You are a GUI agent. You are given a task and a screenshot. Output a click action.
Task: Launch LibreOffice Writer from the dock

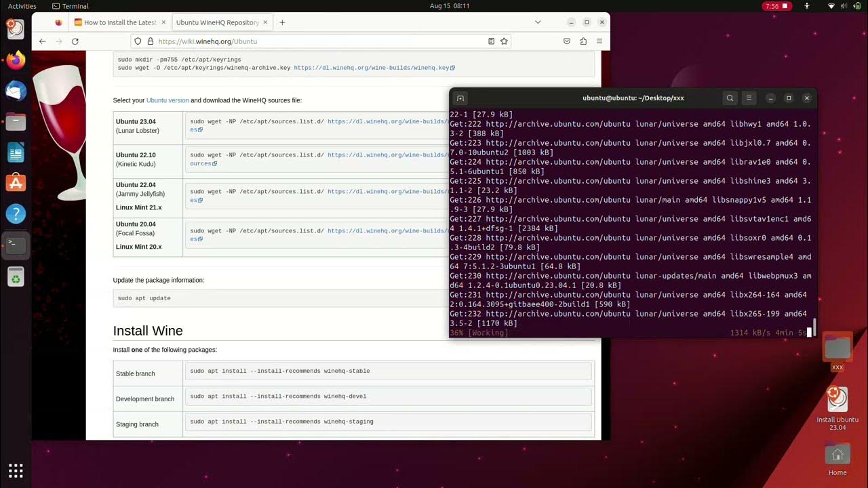tap(16, 152)
